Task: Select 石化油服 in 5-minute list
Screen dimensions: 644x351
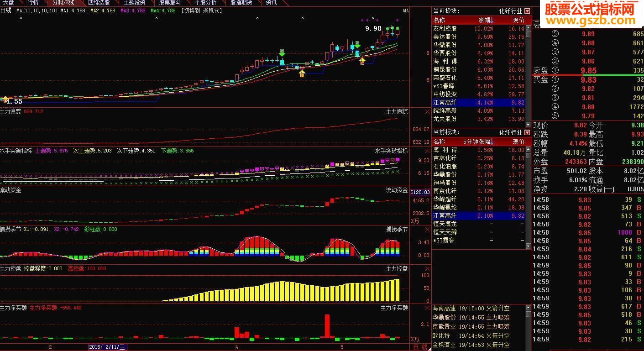Action: tap(478, 166)
